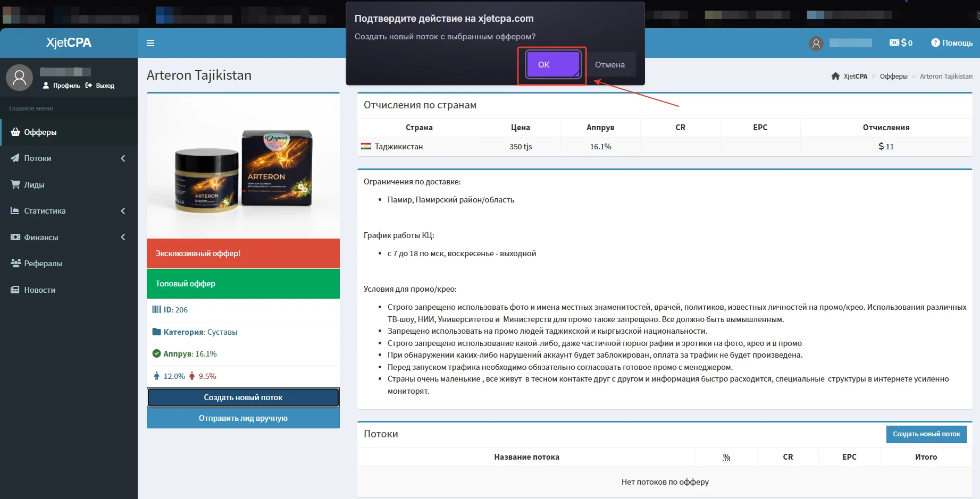Image resolution: width=980 pixels, height=499 pixels.
Task: Click the Новости newspaper icon
Action: 15,290
